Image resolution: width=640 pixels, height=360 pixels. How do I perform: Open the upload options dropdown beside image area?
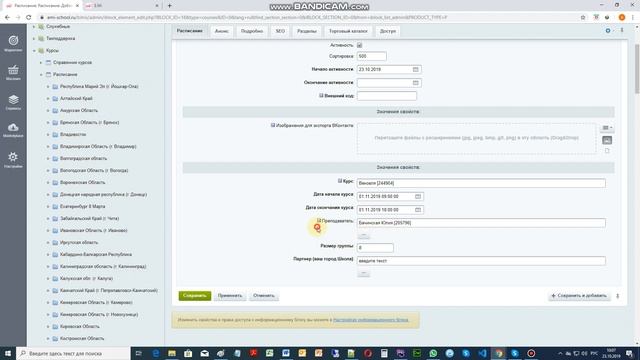(607, 128)
